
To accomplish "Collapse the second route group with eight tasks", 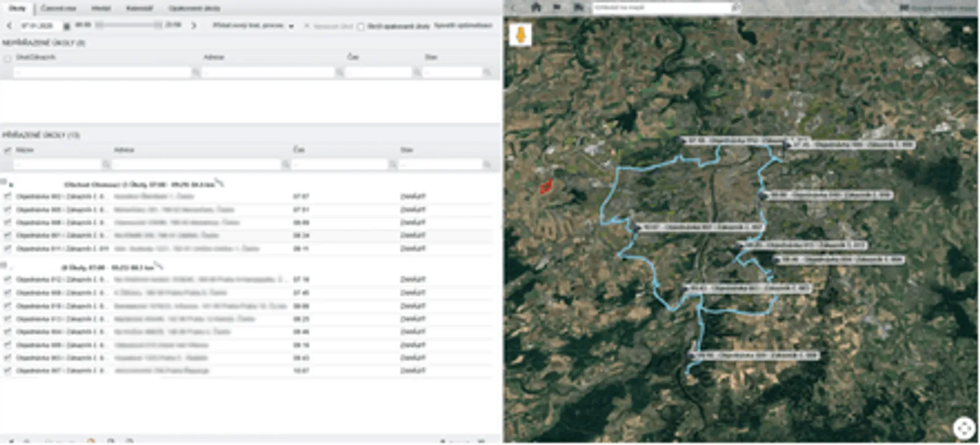I will (4, 265).
